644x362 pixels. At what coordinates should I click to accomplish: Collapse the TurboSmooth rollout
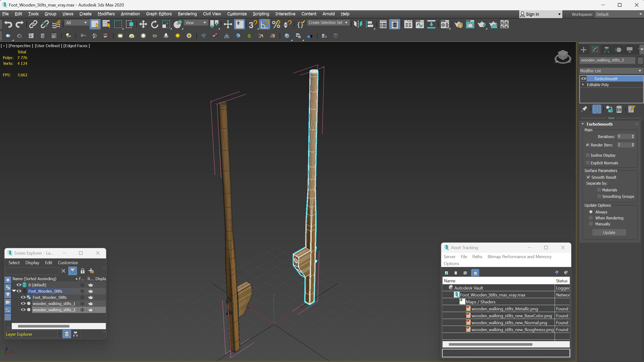[x=583, y=124]
